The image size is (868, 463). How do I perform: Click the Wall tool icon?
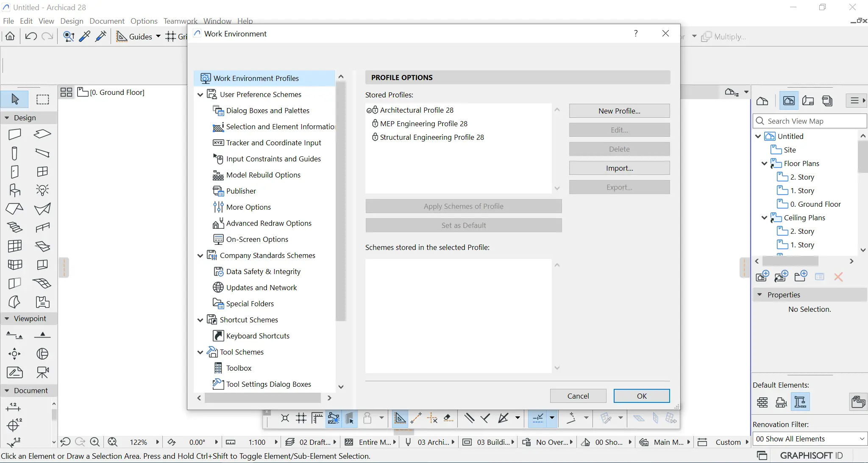[x=15, y=134]
